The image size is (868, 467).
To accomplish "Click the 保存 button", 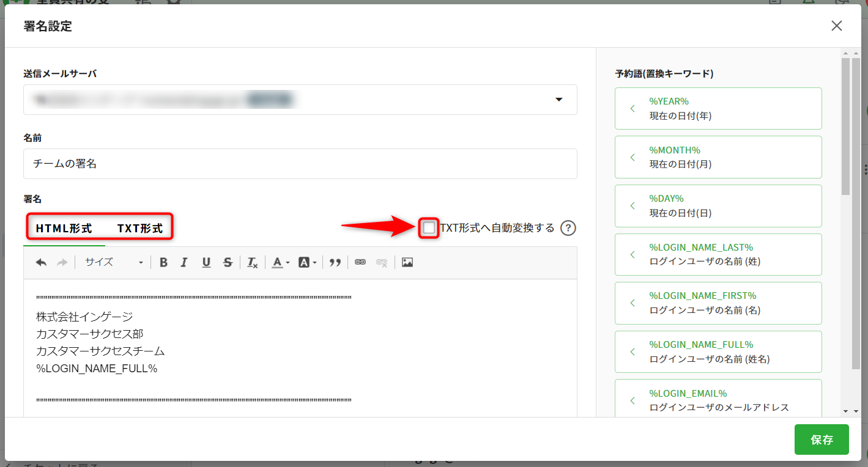I will click(822, 439).
